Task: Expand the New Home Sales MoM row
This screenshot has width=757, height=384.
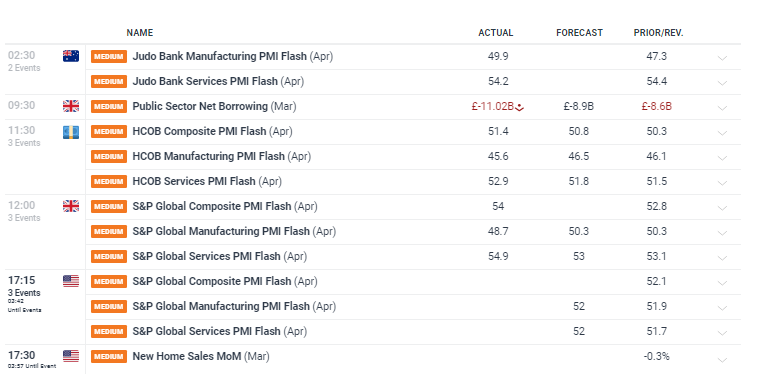Action: tap(722, 359)
